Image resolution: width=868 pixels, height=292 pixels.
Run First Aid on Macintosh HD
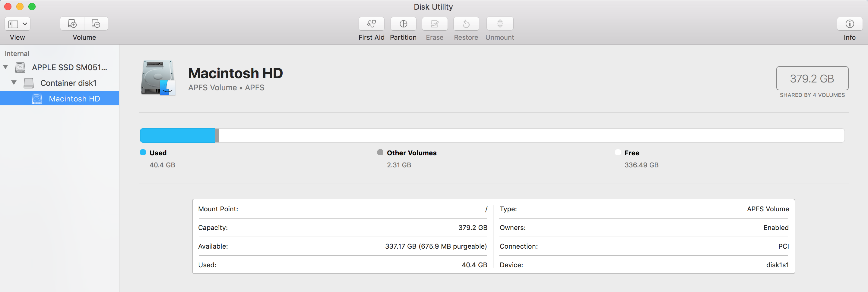point(371,24)
